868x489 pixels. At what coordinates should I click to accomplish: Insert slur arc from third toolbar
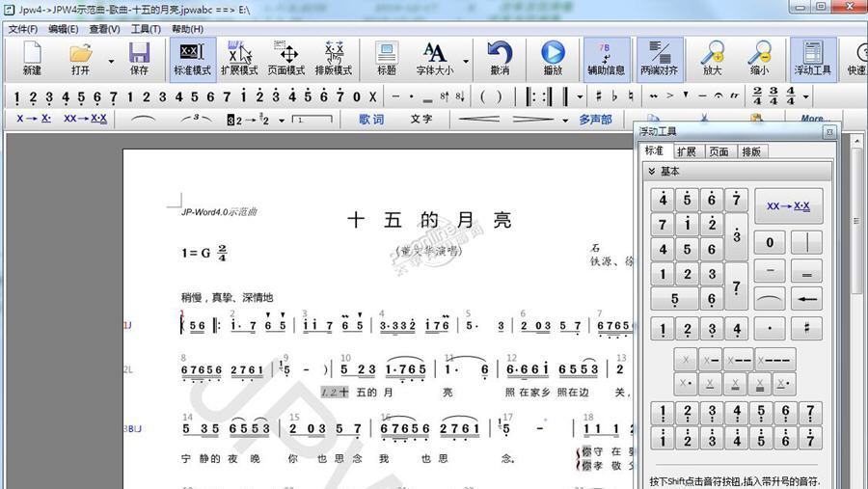(143, 119)
